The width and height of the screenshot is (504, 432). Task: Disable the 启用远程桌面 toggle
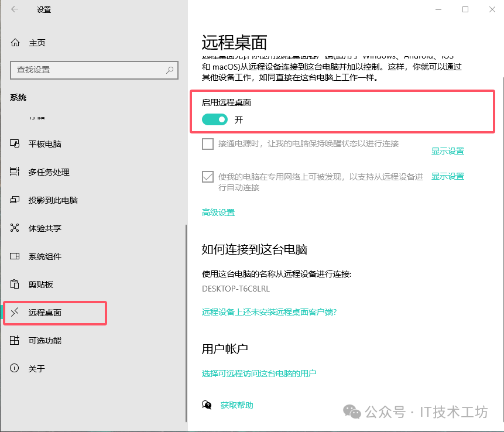[214, 119]
